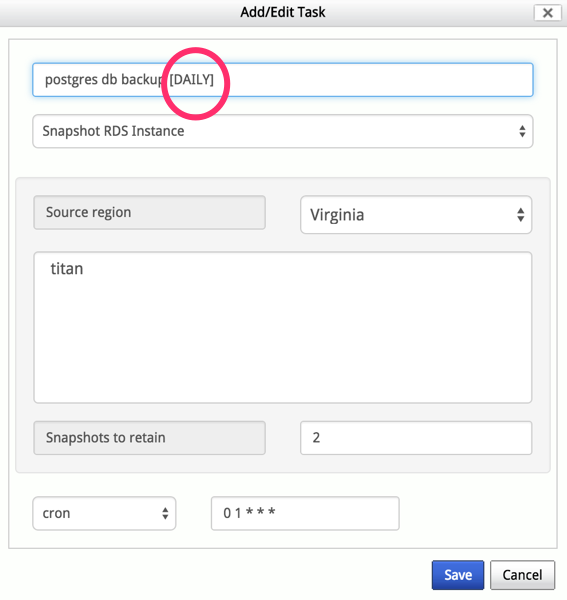The width and height of the screenshot is (567, 600).
Task: Save the task
Action: coord(458,575)
